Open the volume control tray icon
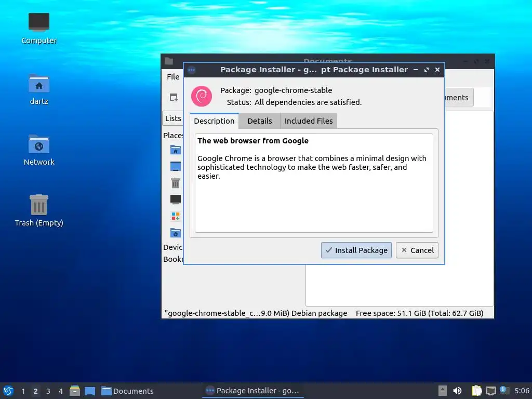532x399 pixels. 457,391
